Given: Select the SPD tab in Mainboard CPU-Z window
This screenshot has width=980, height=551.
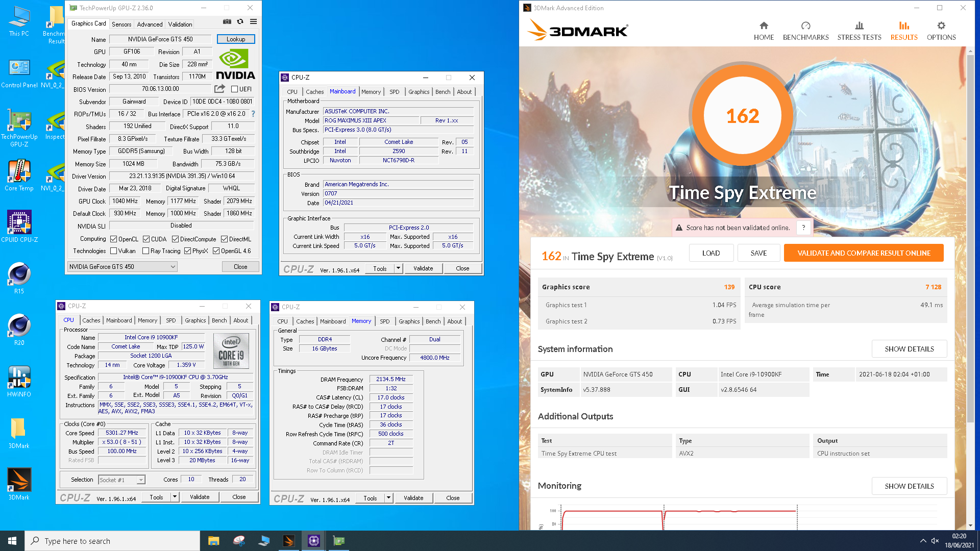Looking at the screenshot, I should click(x=395, y=92).
